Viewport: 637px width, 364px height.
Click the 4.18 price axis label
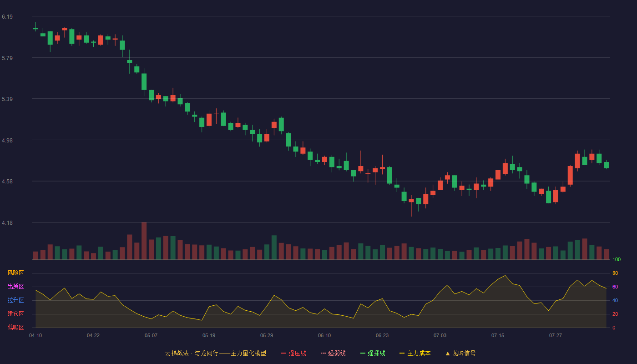(x=7, y=223)
